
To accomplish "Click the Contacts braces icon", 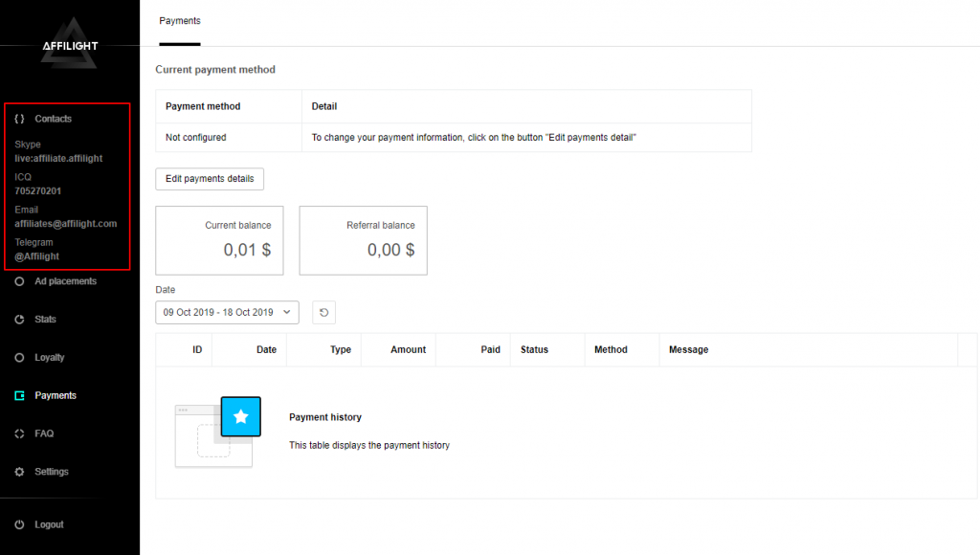I will tap(19, 119).
